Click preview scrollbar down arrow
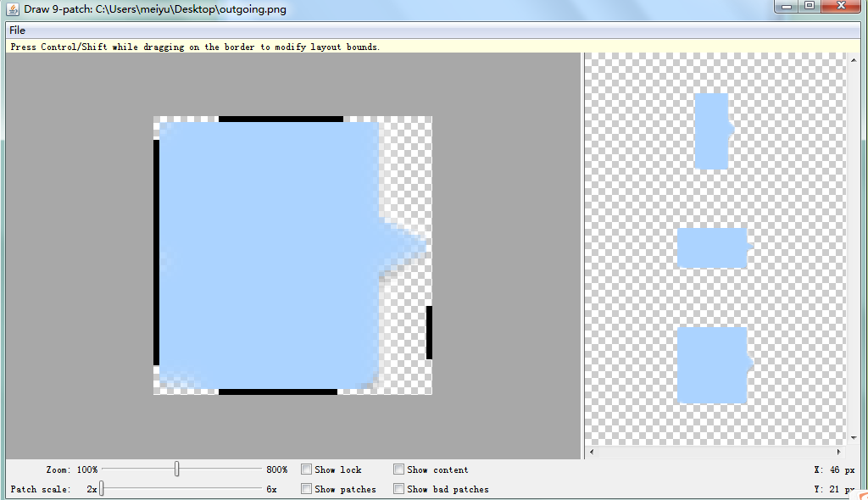This screenshot has height=500, width=868. [854, 438]
